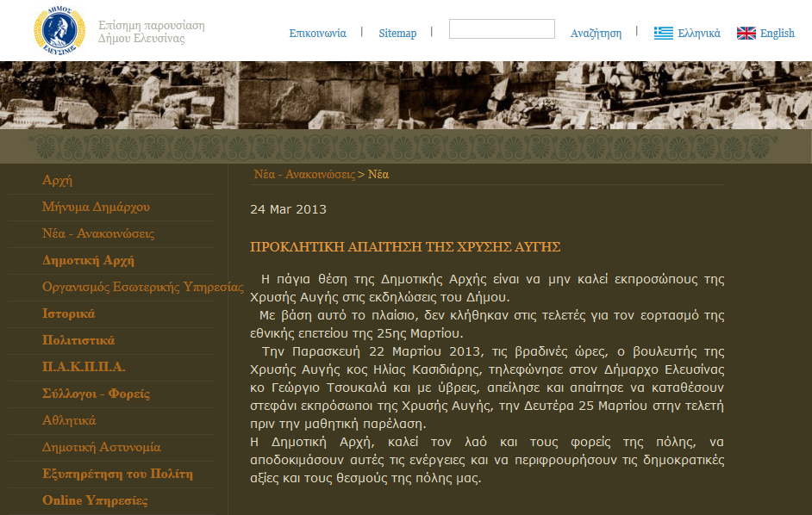This screenshot has height=515, width=812.
Task: Open Δημοτική Αστυνομία menu item
Action: click(101, 448)
